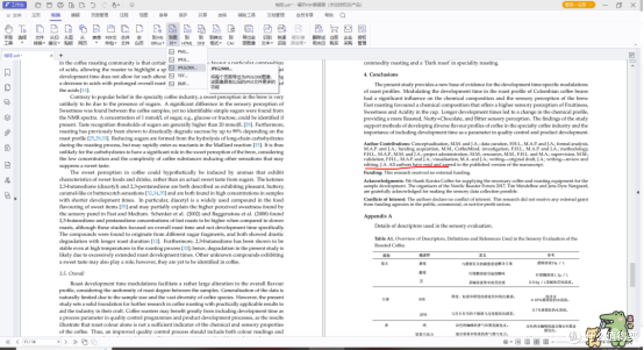
Task: Click the search magnifier in menu bar
Action: pos(343,15)
